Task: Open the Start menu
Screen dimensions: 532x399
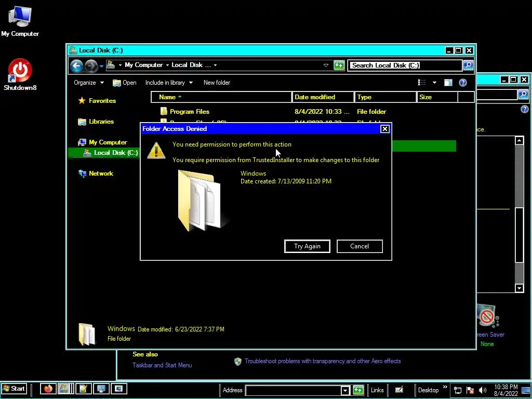Action: point(14,389)
